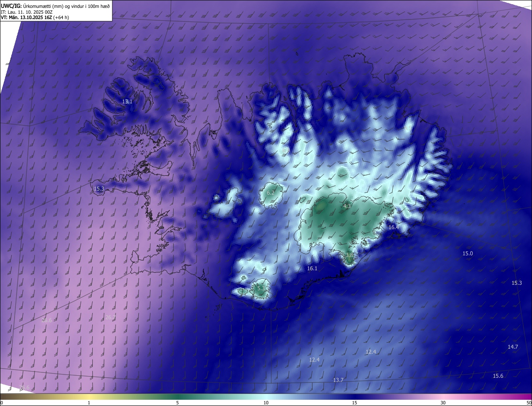Click the 6.2 value inside the glacier outline
The width and height of the screenshot is (532, 406).
tap(271, 193)
